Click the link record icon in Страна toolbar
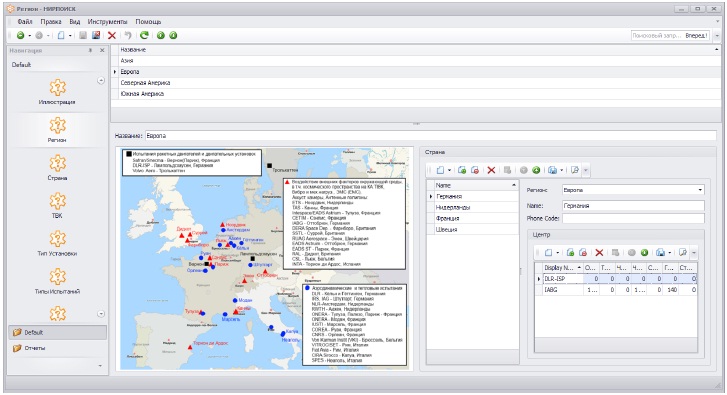 [462, 170]
